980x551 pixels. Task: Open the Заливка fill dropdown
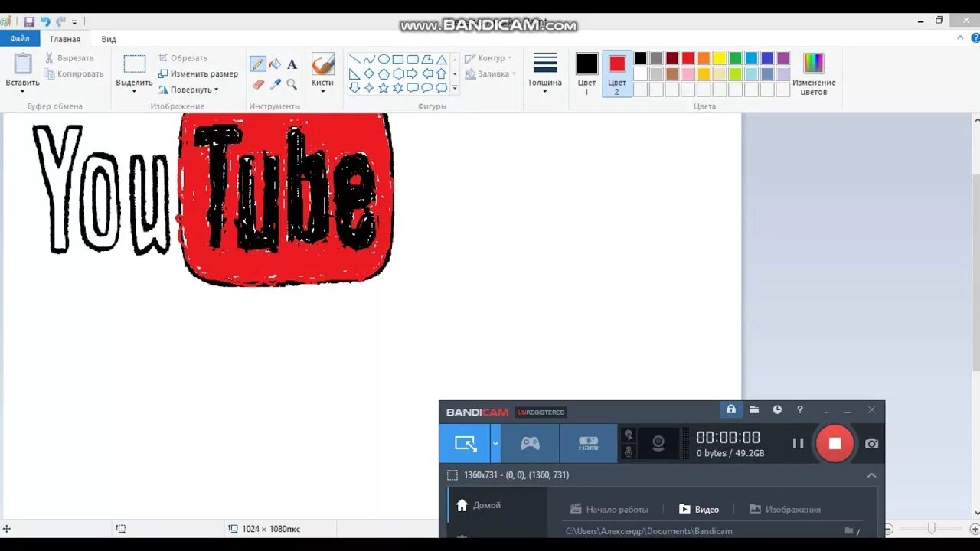pyautogui.click(x=491, y=74)
